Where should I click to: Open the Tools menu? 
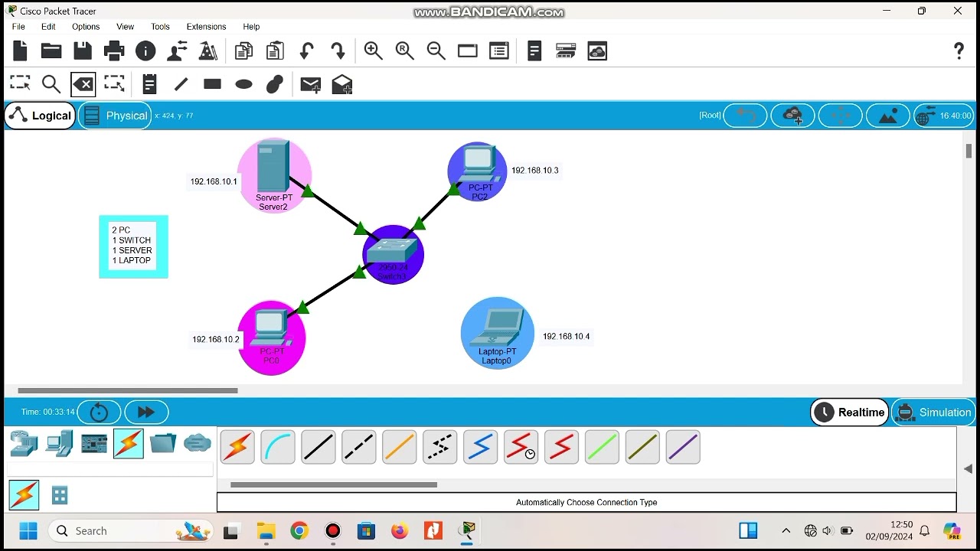(x=160, y=26)
